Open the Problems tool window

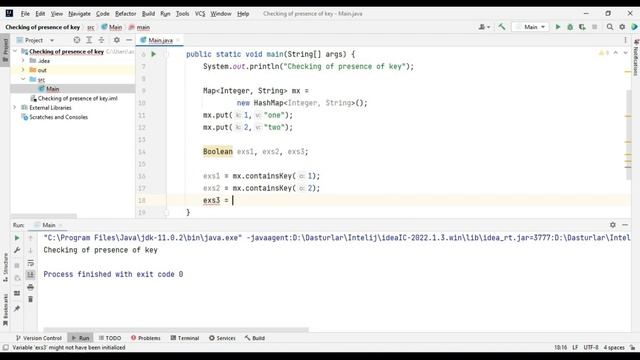[x=146, y=338]
